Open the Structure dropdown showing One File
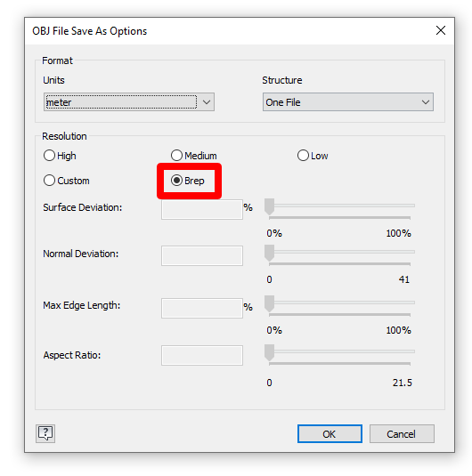472x476 pixels. (348, 102)
